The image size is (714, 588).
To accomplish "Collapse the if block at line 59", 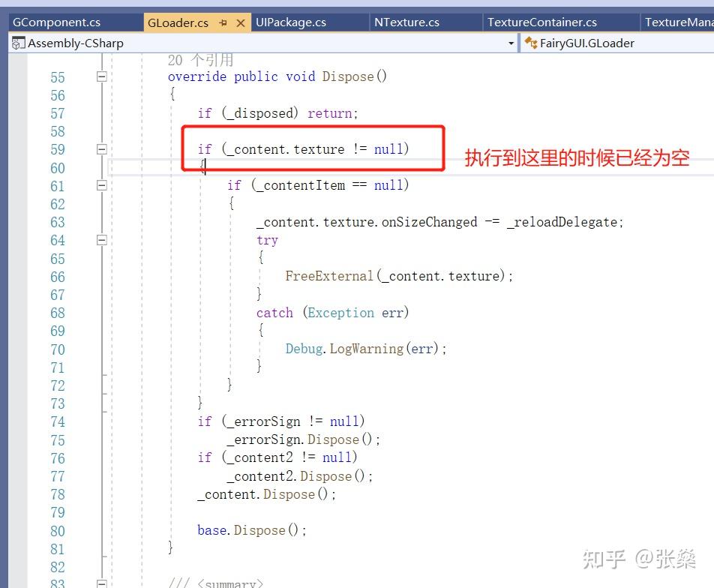I will click(102, 149).
